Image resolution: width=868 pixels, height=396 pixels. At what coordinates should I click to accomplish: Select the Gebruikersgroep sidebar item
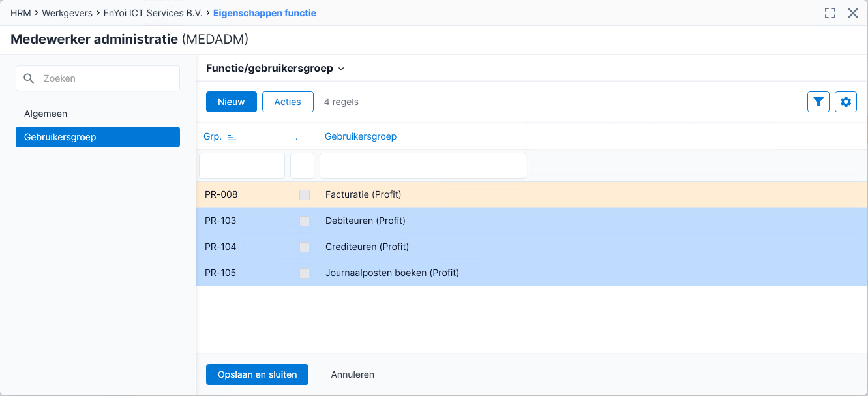point(98,137)
